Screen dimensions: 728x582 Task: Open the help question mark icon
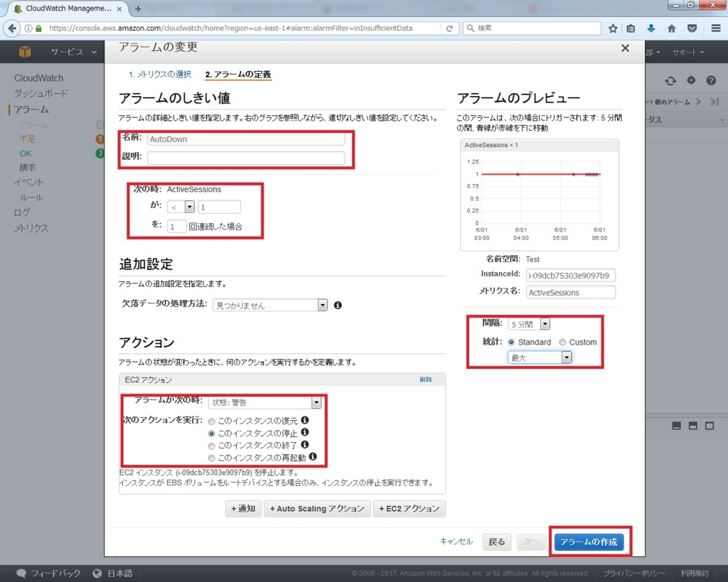pyautogui.click(x=711, y=80)
